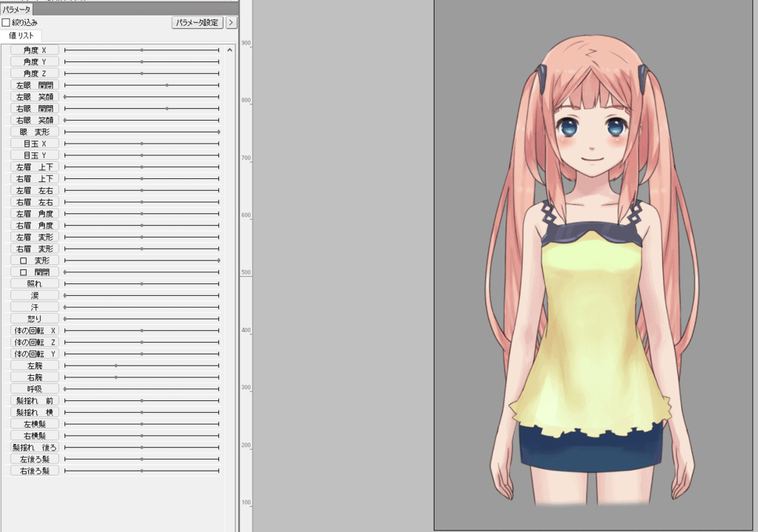Enable the 絞り込み filter checkbox
This screenshot has height=532, width=758.
tap(7, 23)
